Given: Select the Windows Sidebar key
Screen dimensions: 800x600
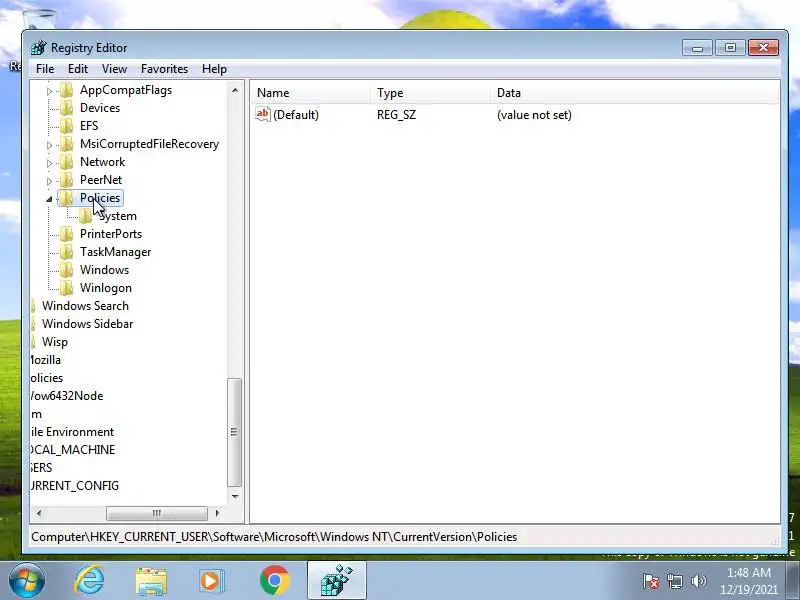Looking at the screenshot, I should click(87, 324).
